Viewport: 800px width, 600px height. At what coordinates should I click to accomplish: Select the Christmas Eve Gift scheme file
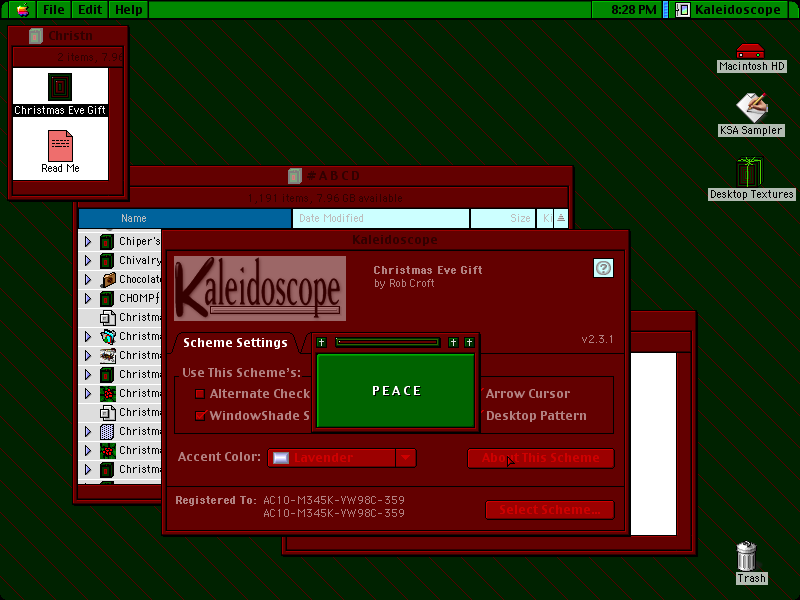click(x=60, y=87)
